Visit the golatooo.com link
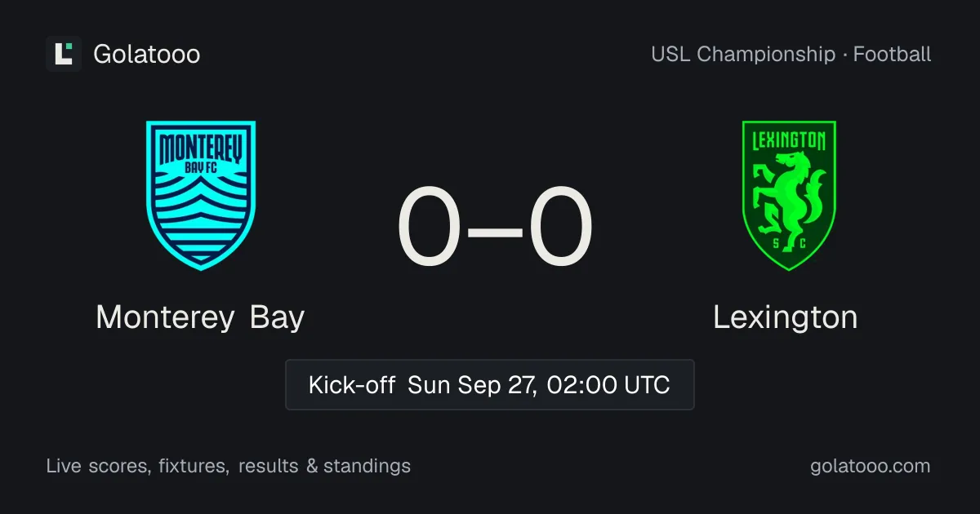Image resolution: width=980 pixels, height=514 pixels. pos(870,467)
